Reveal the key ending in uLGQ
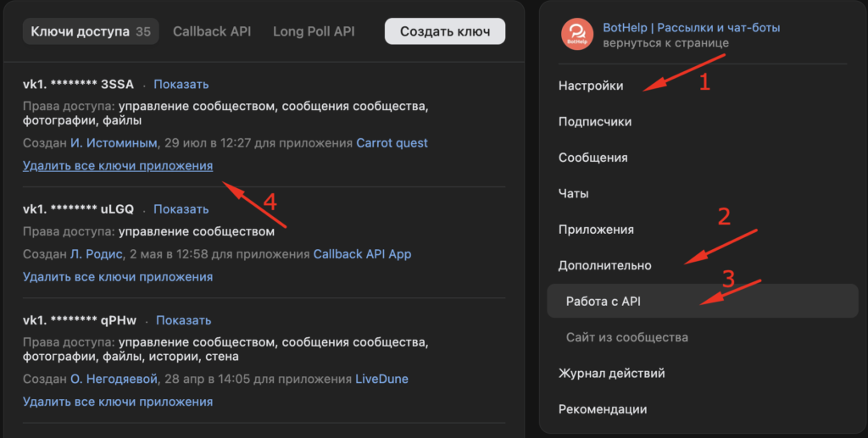 coord(181,209)
